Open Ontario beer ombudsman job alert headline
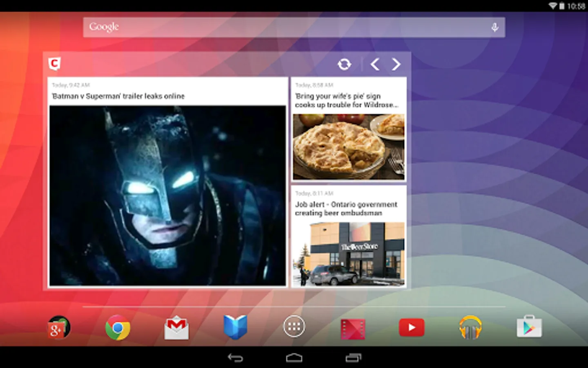The width and height of the screenshot is (588, 368). tap(346, 209)
